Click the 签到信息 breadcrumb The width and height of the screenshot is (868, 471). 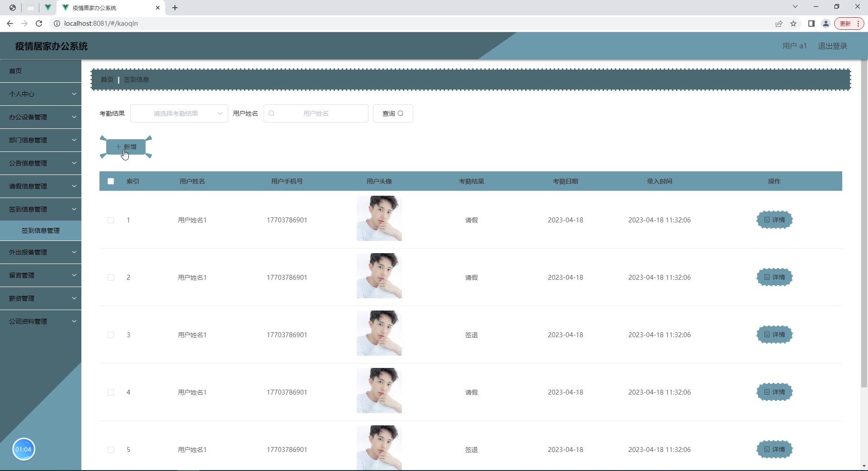(136, 80)
